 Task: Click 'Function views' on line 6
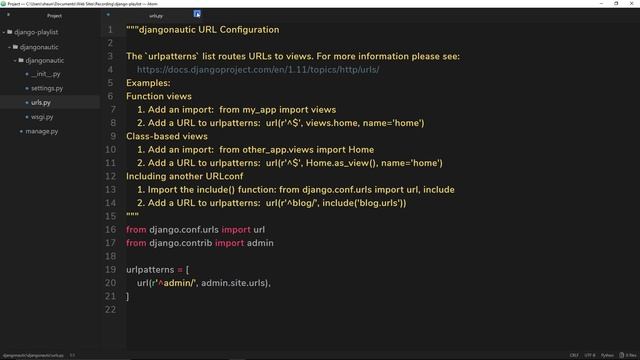159,96
